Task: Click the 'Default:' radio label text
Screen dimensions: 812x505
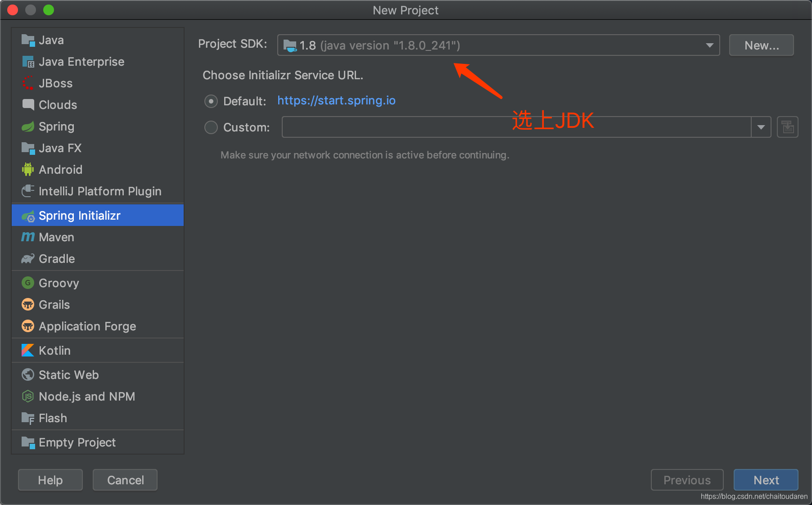Action: pos(245,101)
